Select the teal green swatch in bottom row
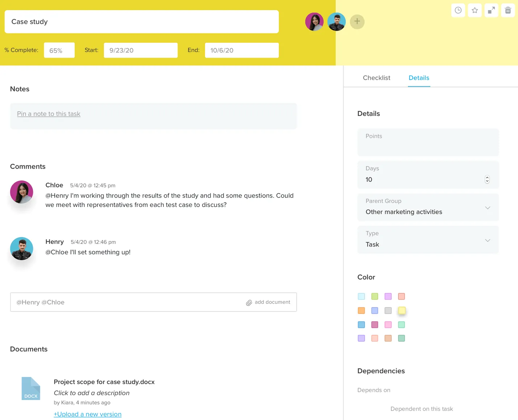Viewport: 518px width, 420px height. [401, 338]
